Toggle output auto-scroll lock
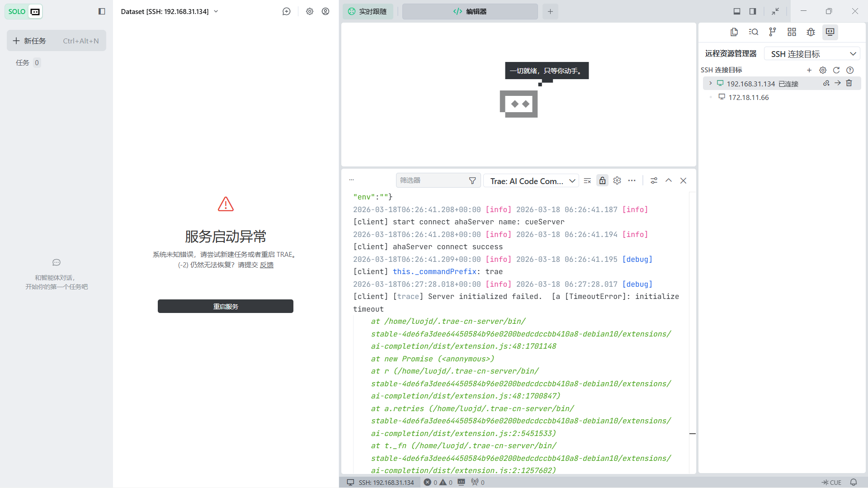Viewport: 868px width, 488px height. 602,181
